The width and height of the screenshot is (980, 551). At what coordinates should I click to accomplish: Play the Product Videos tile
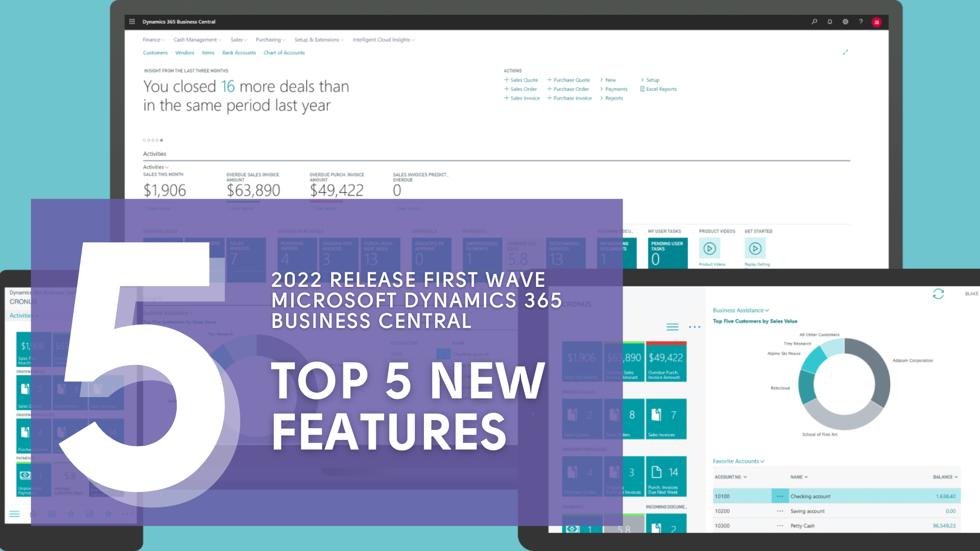coord(710,249)
